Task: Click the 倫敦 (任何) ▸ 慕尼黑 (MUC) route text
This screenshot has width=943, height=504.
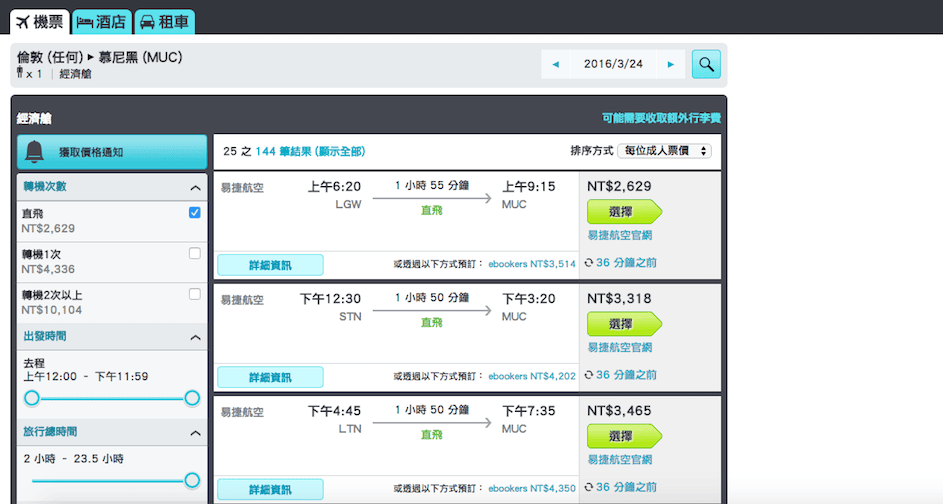Action: point(100,57)
